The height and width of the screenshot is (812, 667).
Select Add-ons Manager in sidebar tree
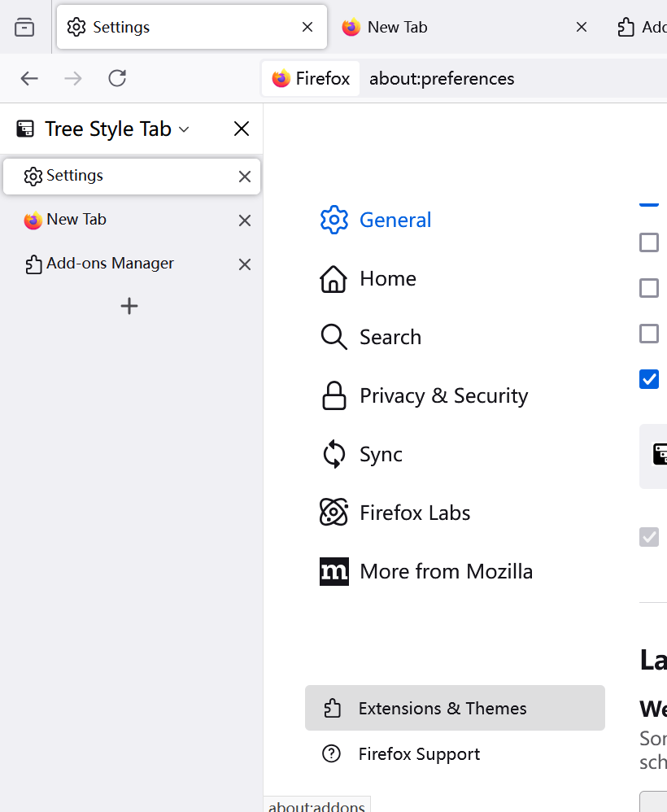click(110, 264)
